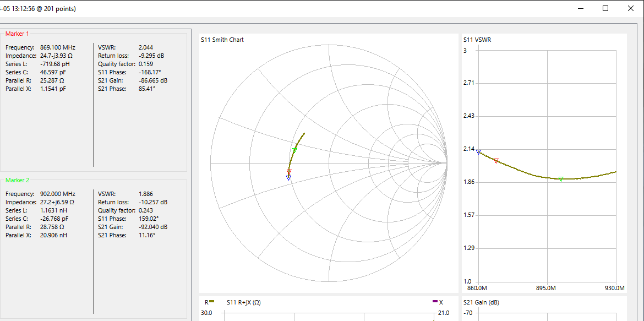Viewport: 644px width, 321px height.
Task: Click Marker 1 quality factor 0.159
Action: pyautogui.click(x=146, y=64)
